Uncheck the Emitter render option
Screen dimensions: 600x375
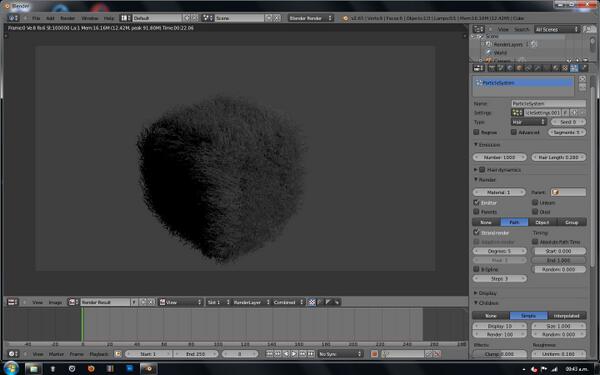click(476, 202)
